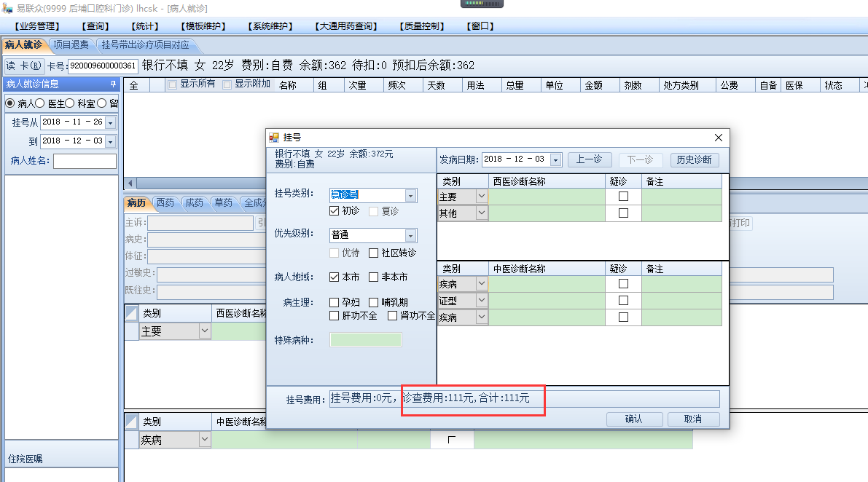Click the 卡号 input field
The image size is (868, 482).
pos(103,66)
